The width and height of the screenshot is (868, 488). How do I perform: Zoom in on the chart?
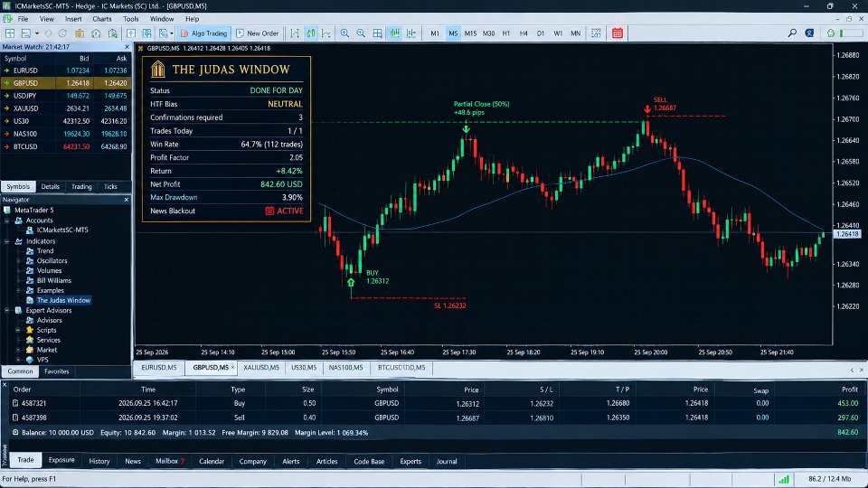coord(344,33)
